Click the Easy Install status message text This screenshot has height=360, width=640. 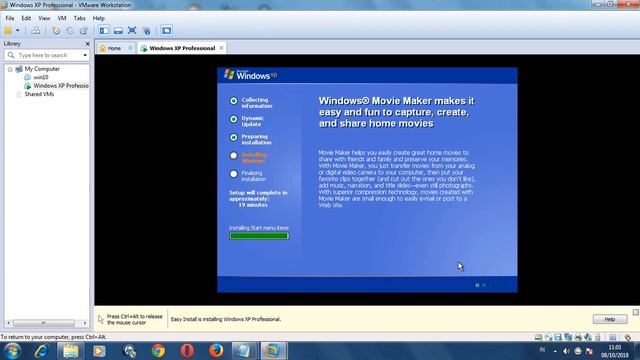[x=226, y=319]
